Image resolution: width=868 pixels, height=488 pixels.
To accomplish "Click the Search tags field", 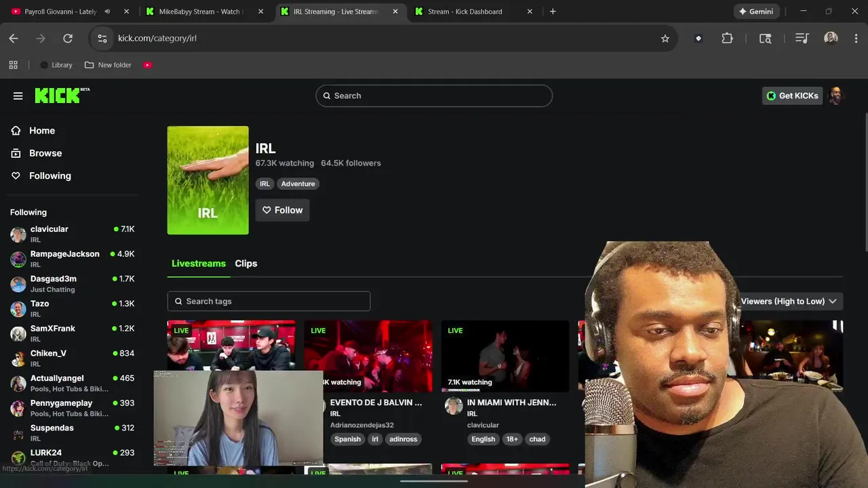I will click(x=269, y=301).
